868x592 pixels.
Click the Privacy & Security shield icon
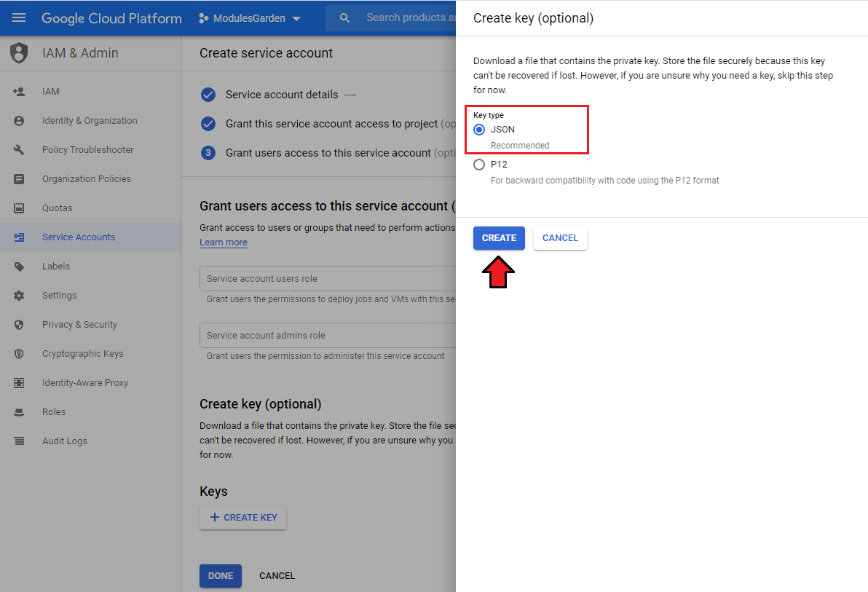[19, 325]
